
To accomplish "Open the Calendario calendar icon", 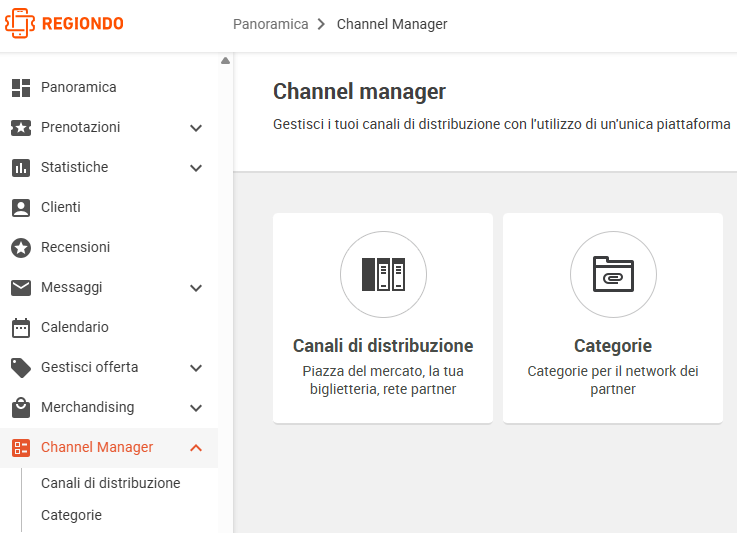I will click(x=21, y=328).
